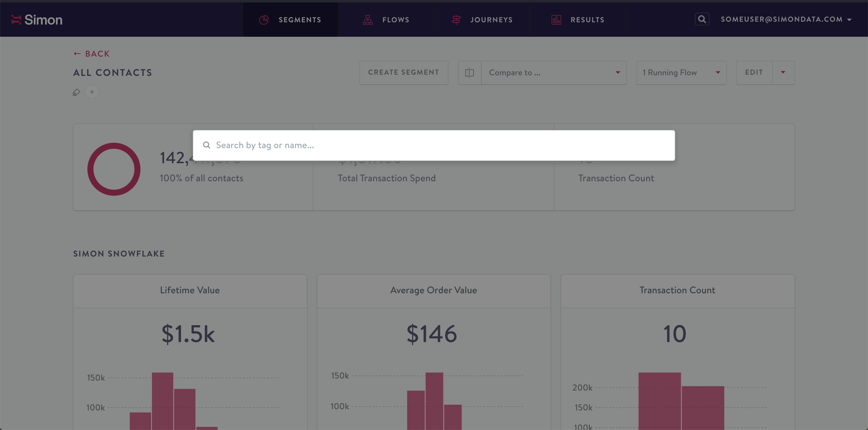Click the tag label icon under All Contacts
Viewport: 868px width, 430px height.
click(77, 92)
